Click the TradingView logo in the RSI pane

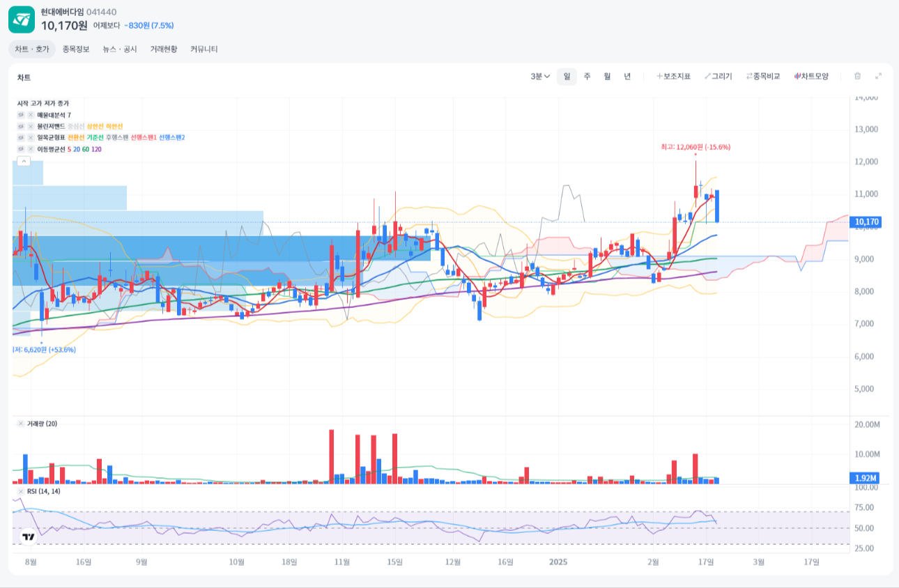point(29,537)
